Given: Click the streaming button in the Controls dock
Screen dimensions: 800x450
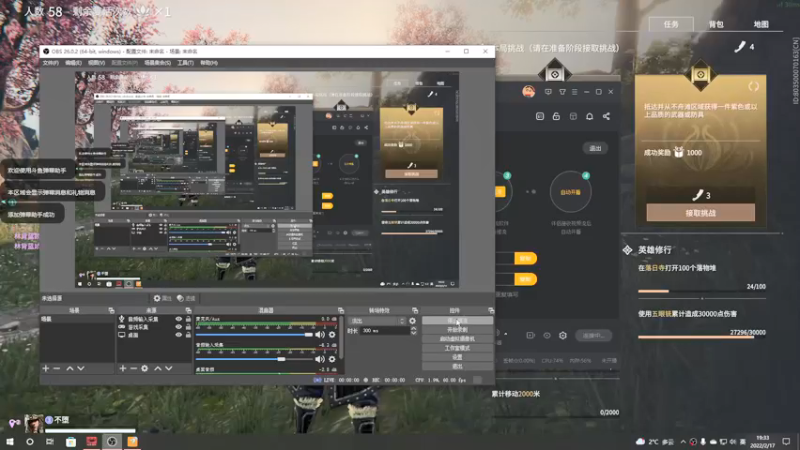Looking at the screenshot, I should (457, 320).
